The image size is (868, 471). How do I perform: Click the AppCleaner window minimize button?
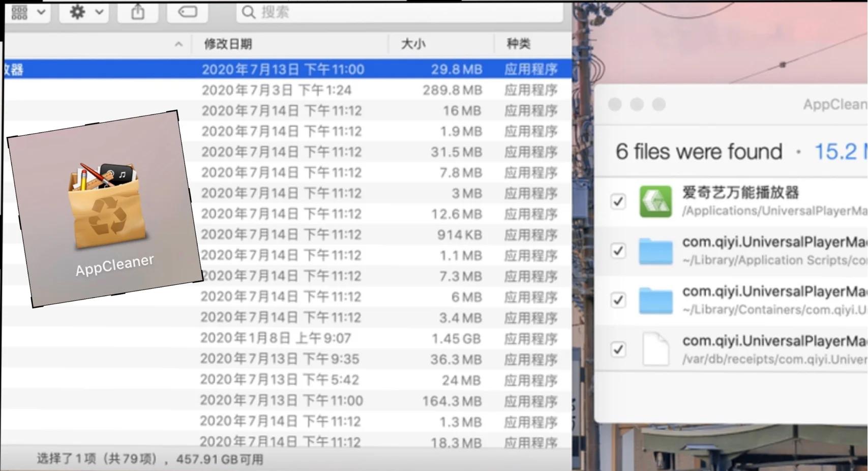(637, 104)
